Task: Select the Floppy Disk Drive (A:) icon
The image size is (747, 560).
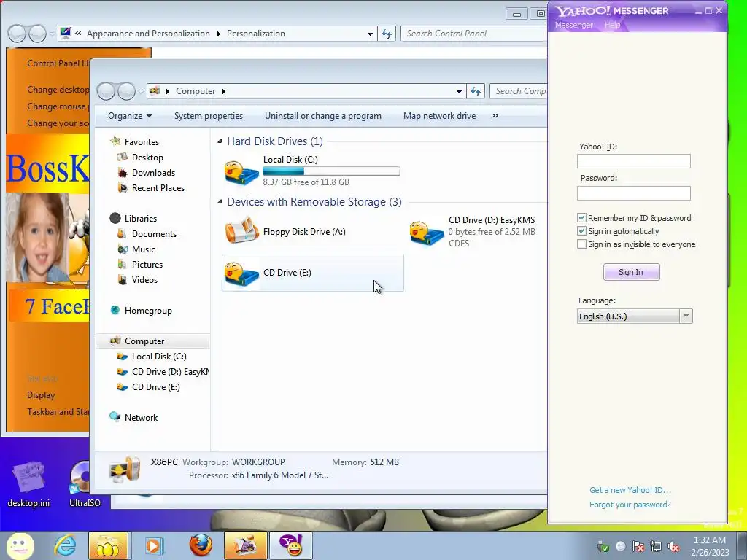Action: pos(241,231)
